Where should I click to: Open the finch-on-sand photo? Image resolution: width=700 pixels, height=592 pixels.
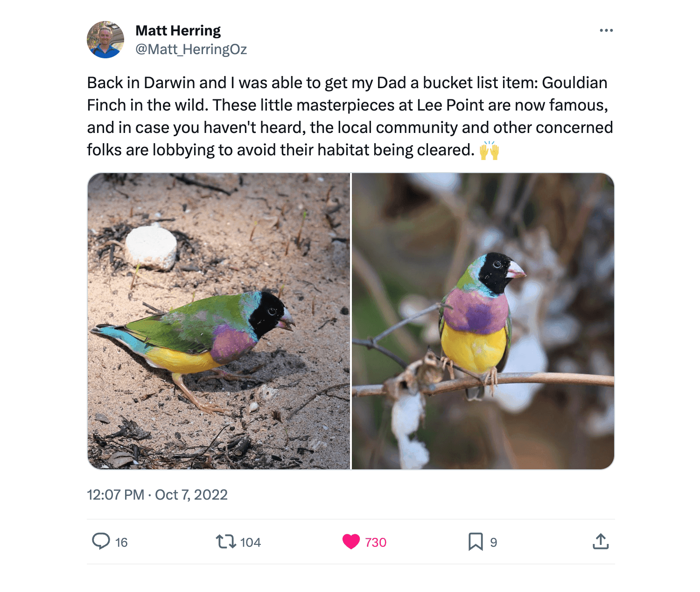pos(218,321)
